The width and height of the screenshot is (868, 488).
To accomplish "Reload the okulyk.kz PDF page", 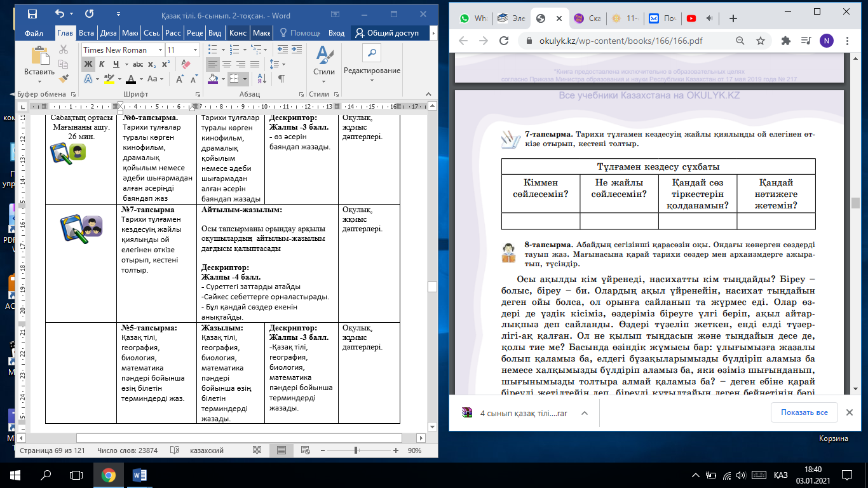I will point(504,41).
